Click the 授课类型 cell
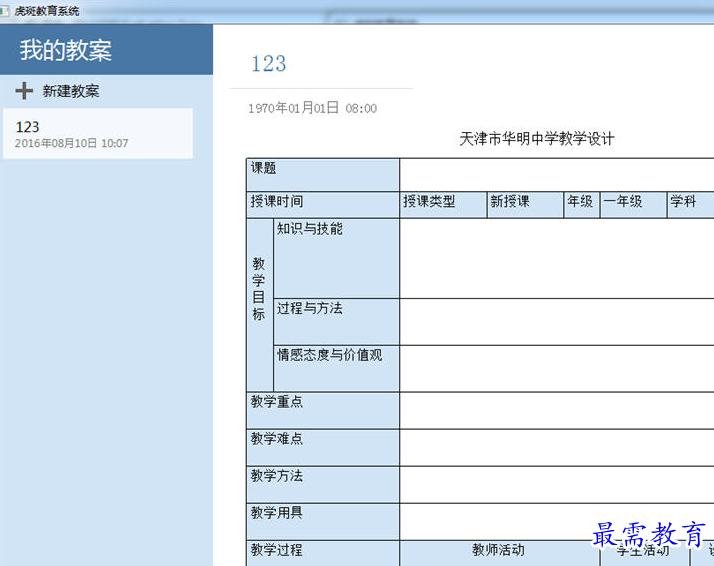This screenshot has height=566, width=714. click(x=443, y=205)
